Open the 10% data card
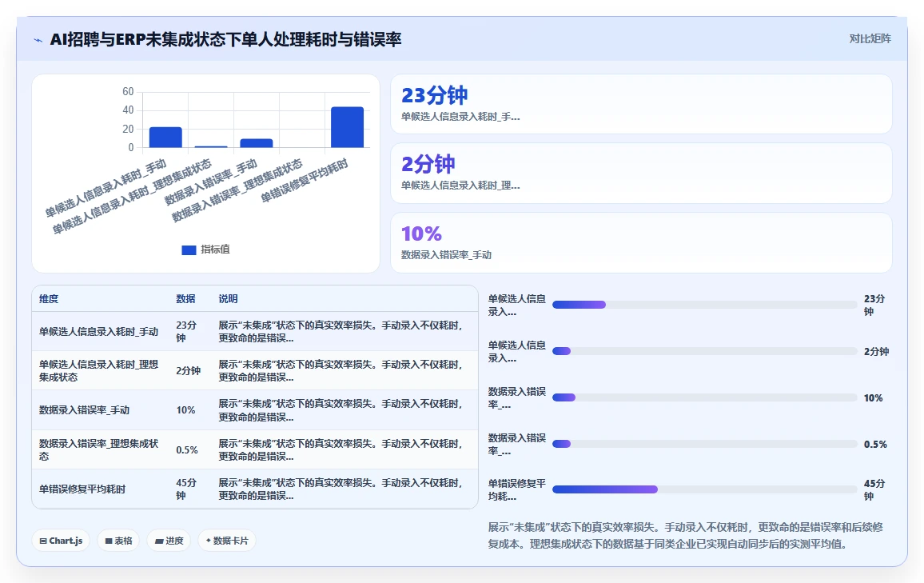This screenshot has height=583, width=924. (x=641, y=242)
